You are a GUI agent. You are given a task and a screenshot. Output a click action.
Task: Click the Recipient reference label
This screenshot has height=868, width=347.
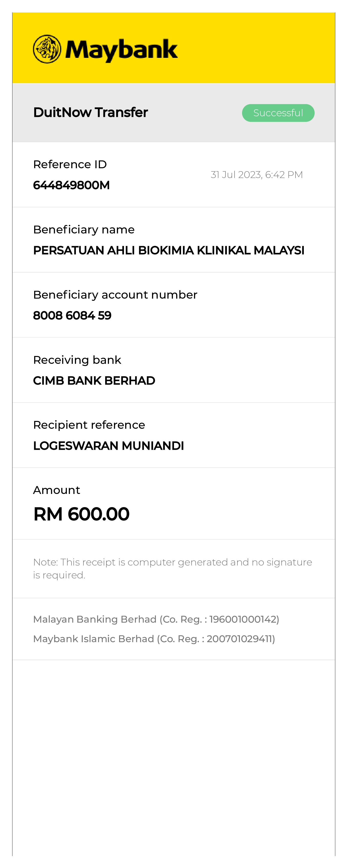pos(89,425)
